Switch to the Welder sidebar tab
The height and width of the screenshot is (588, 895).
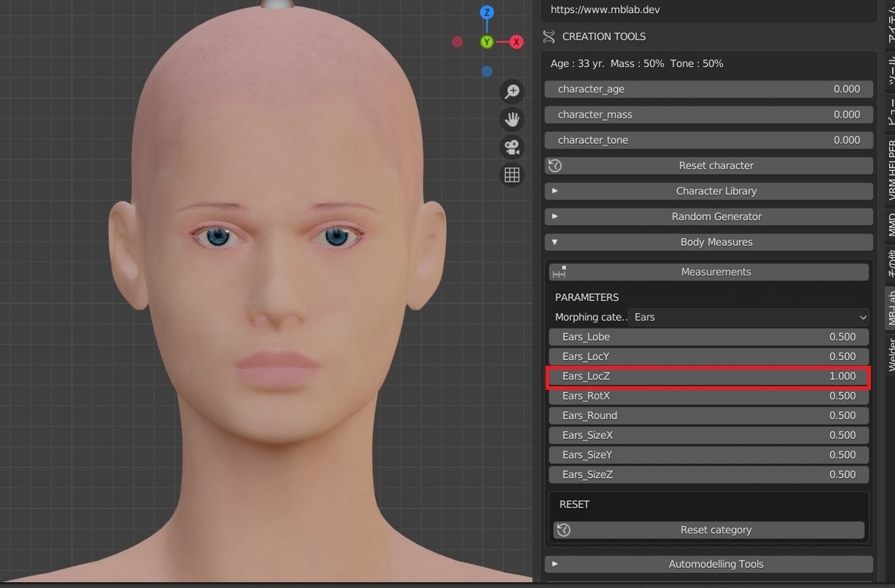[891, 353]
